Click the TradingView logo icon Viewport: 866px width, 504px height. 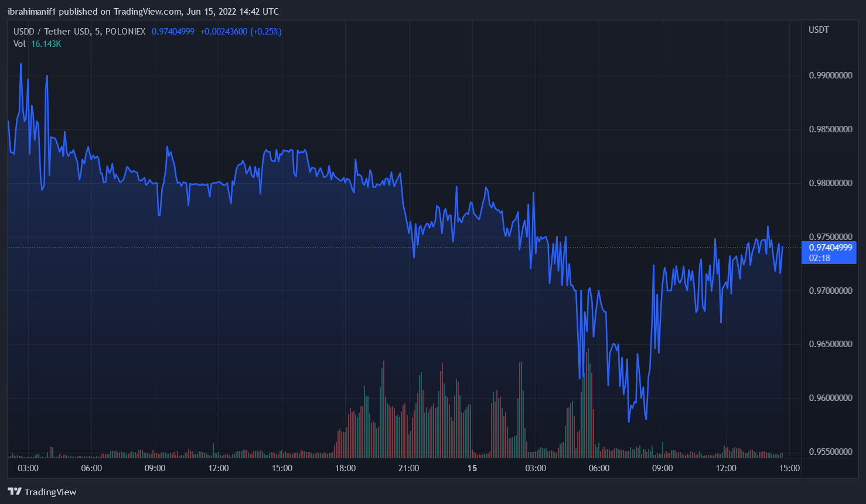tap(15, 492)
